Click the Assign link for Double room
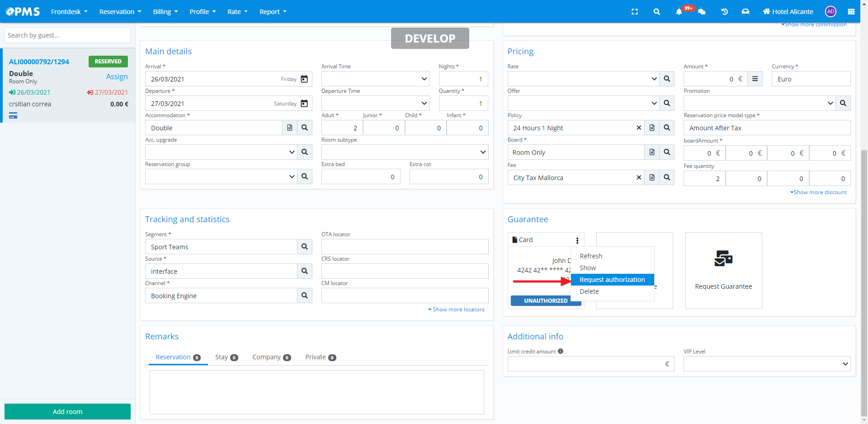 [x=117, y=76]
